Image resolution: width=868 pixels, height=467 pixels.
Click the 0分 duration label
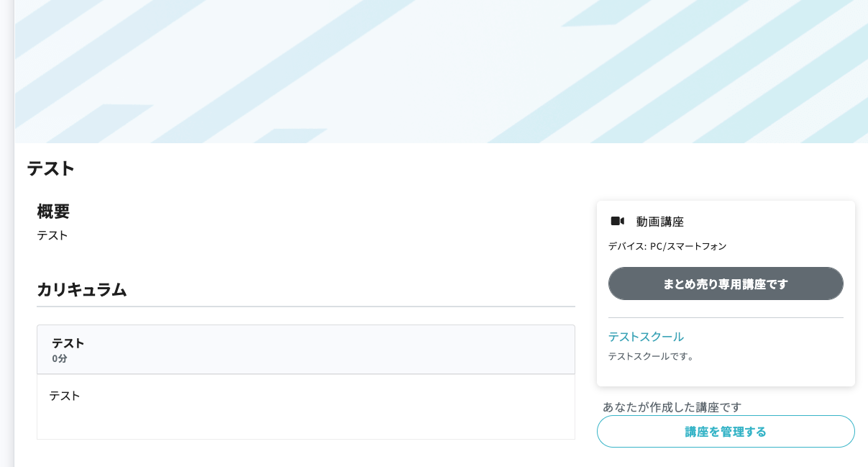click(x=60, y=358)
